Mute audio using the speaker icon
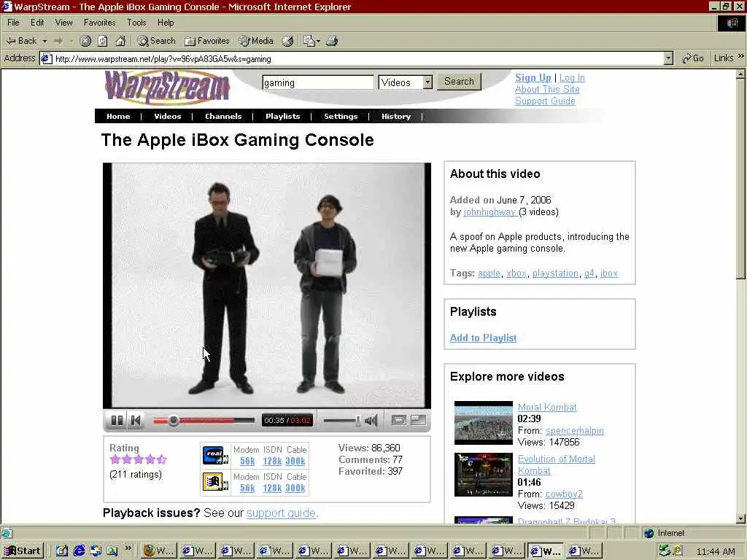 (x=371, y=421)
